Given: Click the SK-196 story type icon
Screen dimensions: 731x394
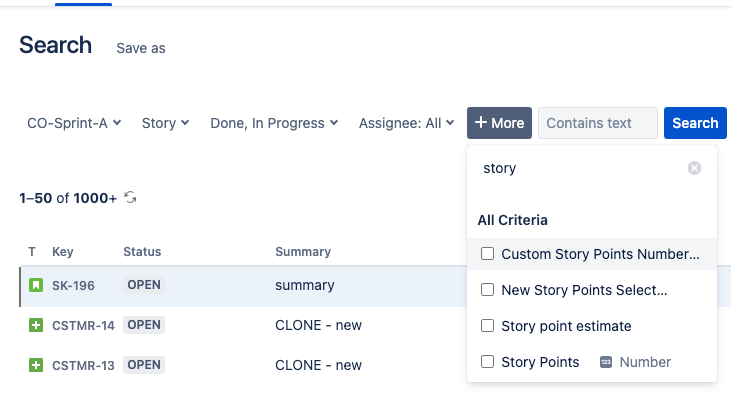Looking at the screenshot, I should pos(36,285).
